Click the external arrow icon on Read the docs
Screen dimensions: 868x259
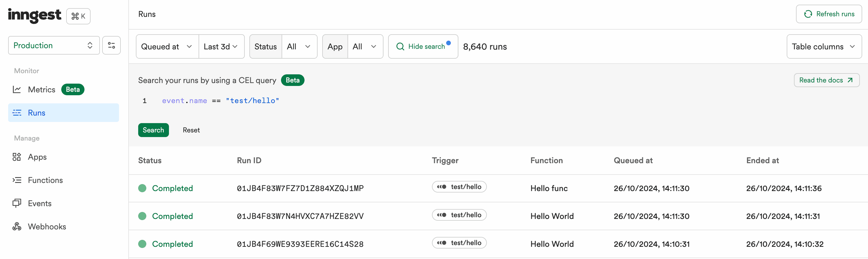(850, 80)
